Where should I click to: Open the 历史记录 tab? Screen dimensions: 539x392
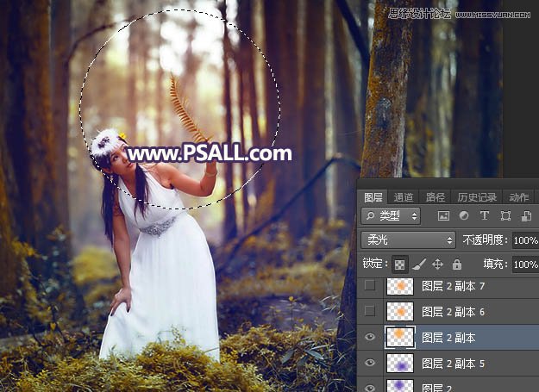[477, 197]
